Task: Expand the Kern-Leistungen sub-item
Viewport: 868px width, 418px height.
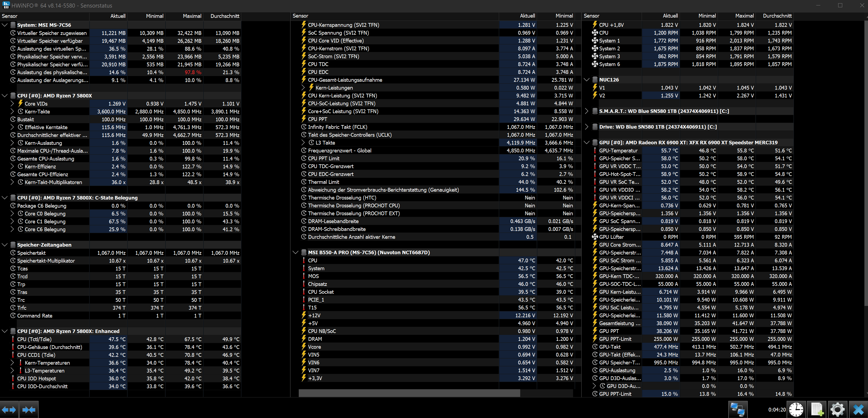Action: (x=303, y=88)
